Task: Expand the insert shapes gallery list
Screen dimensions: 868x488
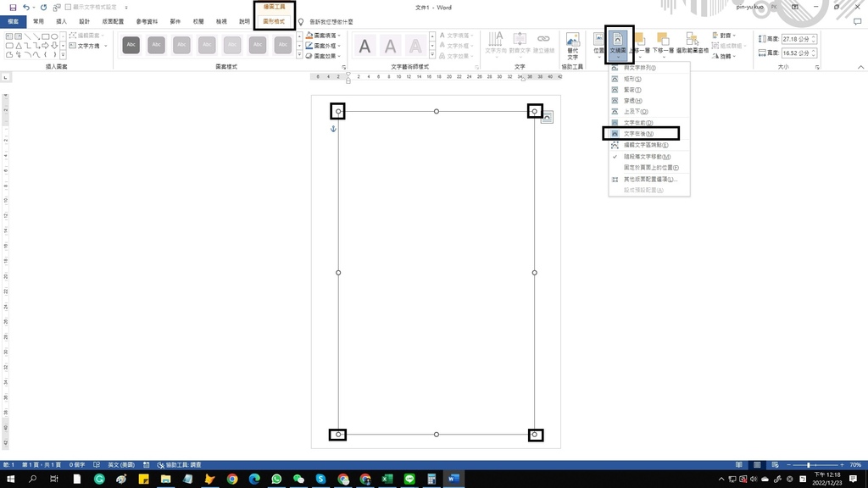Action: tap(63, 55)
